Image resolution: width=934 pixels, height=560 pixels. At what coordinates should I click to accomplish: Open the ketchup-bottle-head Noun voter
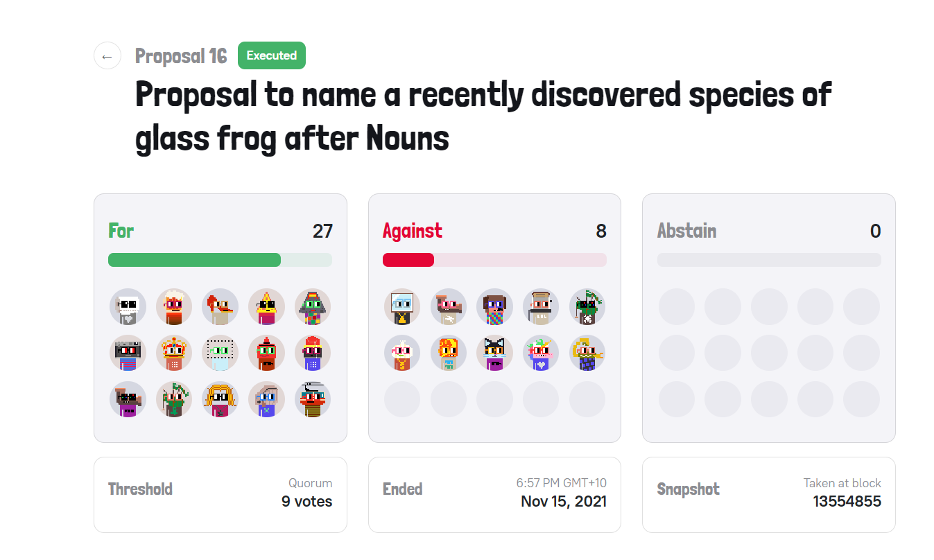[266, 353]
